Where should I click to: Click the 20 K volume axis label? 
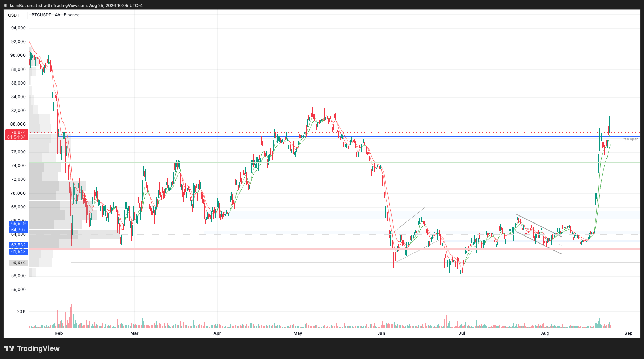point(21,312)
